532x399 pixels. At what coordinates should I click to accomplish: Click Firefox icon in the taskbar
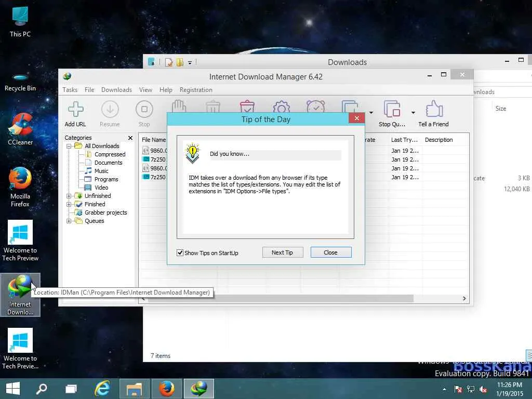(x=167, y=389)
